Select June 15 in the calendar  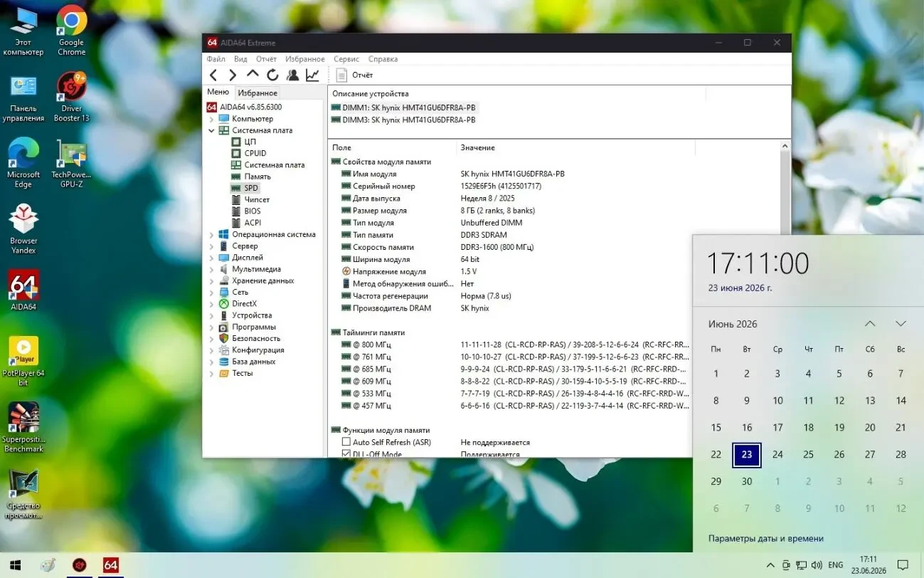[716, 428]
